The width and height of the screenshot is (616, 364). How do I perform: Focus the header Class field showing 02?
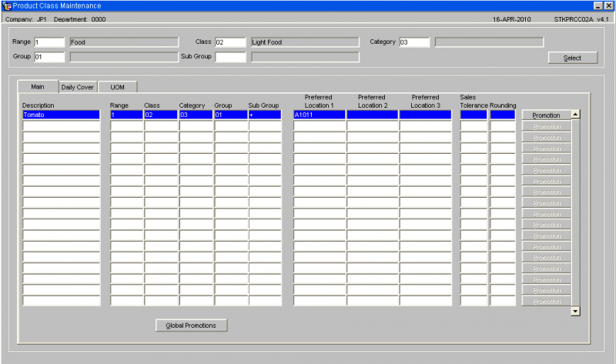click(x=230, y=42)
